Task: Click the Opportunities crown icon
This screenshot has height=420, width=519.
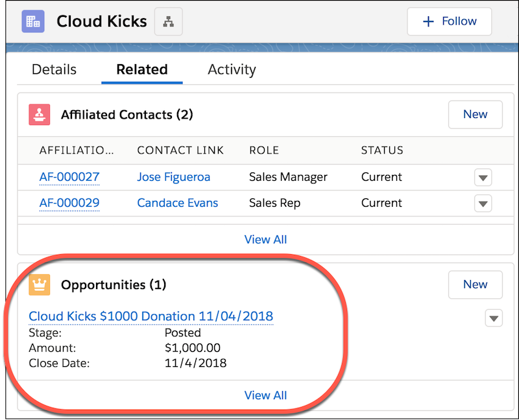Action: (x=40, y=285)
